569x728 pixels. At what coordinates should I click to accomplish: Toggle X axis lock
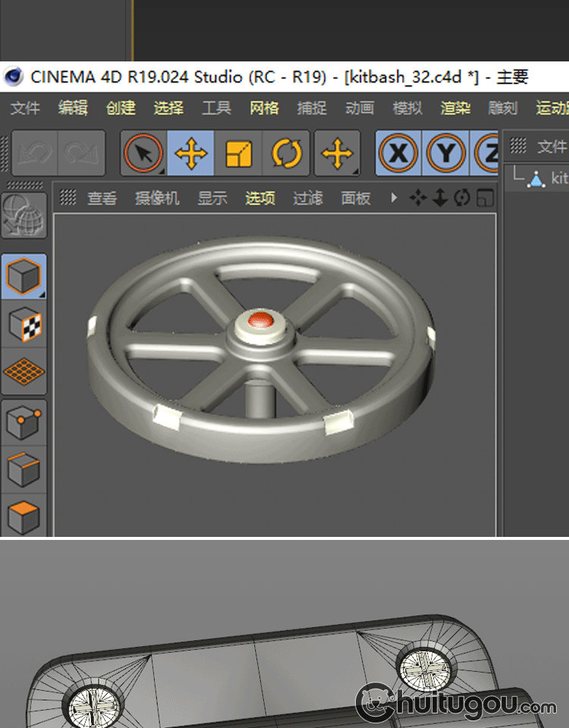[x=398, y=153]
